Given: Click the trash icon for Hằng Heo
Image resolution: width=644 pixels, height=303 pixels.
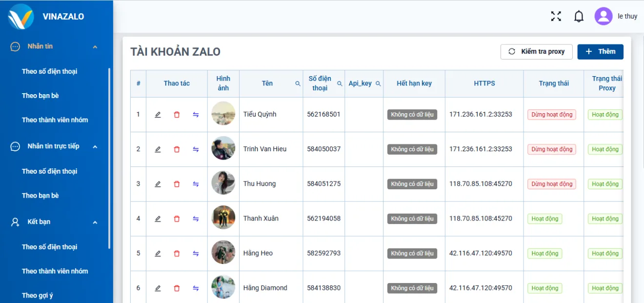Looking at the screenshot, I should [177, 254].
